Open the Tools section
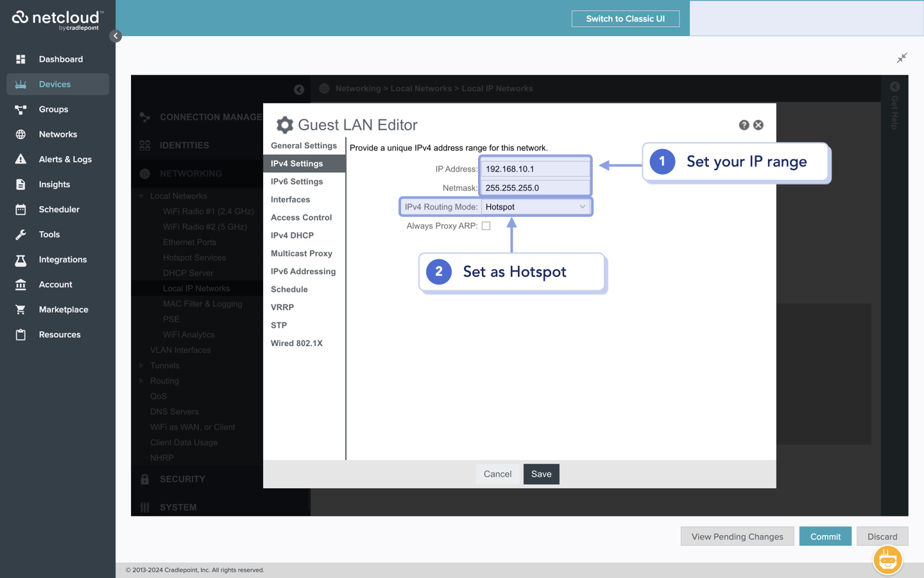 click(x=49, y=234)
